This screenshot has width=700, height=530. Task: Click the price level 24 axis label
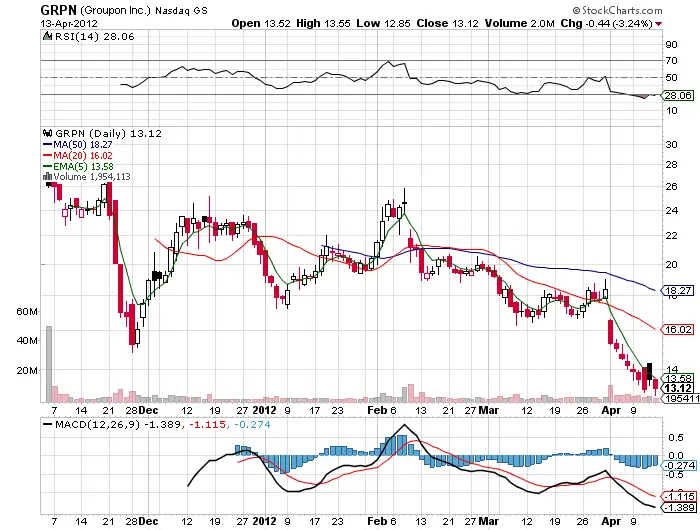click(671, 210)
